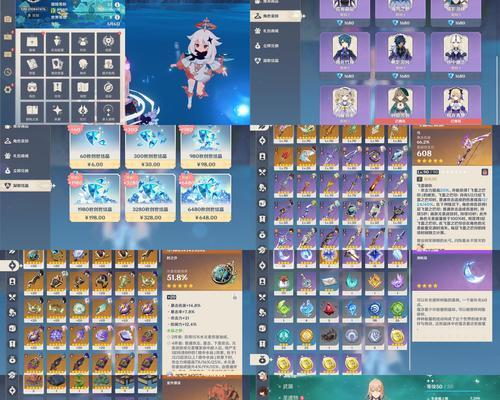Click the fork-and-knife food tab beside the weapon grid

tap(262, 172)
